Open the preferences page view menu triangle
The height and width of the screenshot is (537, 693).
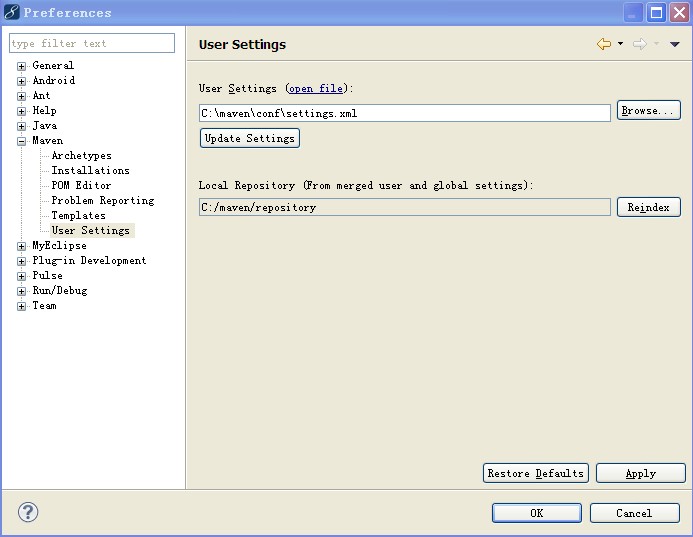674,44
